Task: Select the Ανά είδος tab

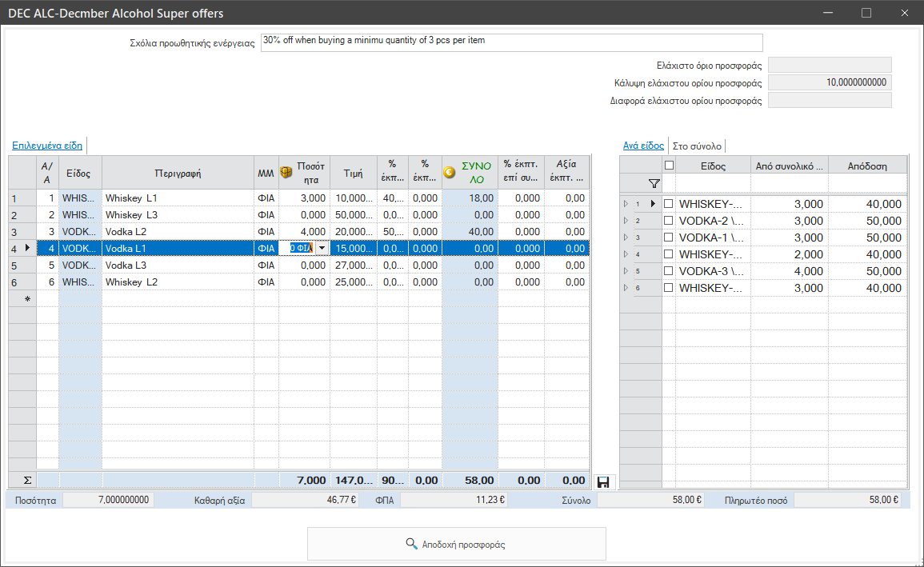Action: [643, 146]
